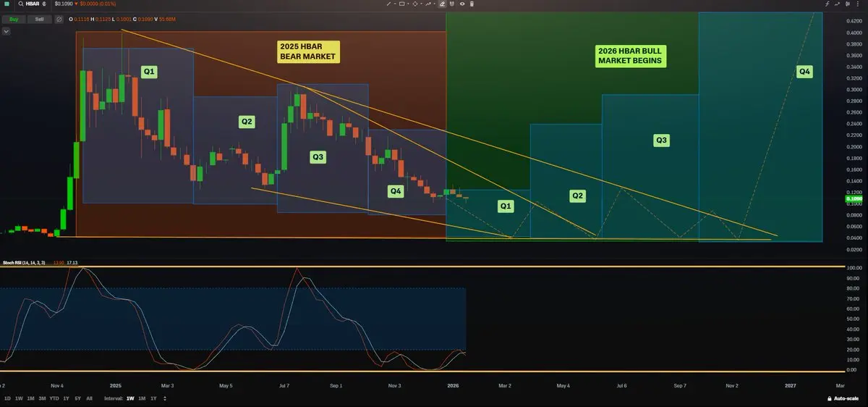Expand the diamond tool dropdown arrow
Screen dimensions: 868x407
pos(421,4)
